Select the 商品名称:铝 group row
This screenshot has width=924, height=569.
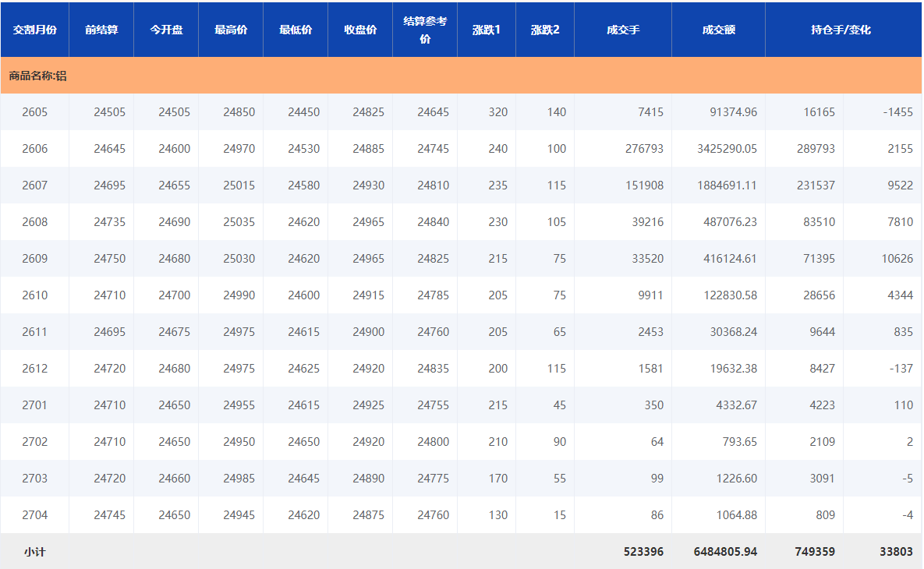[x=462, y=76]
